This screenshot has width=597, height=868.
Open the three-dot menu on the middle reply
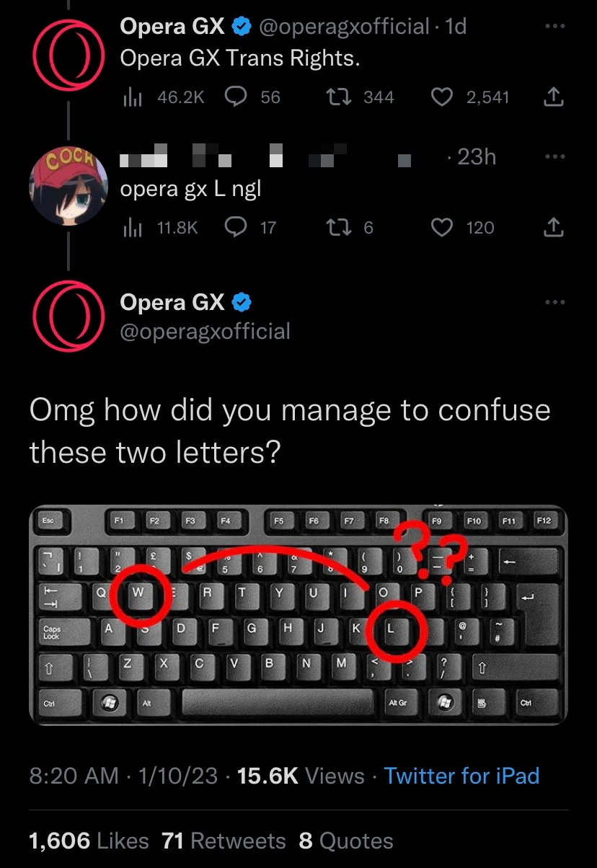point(554,156)
